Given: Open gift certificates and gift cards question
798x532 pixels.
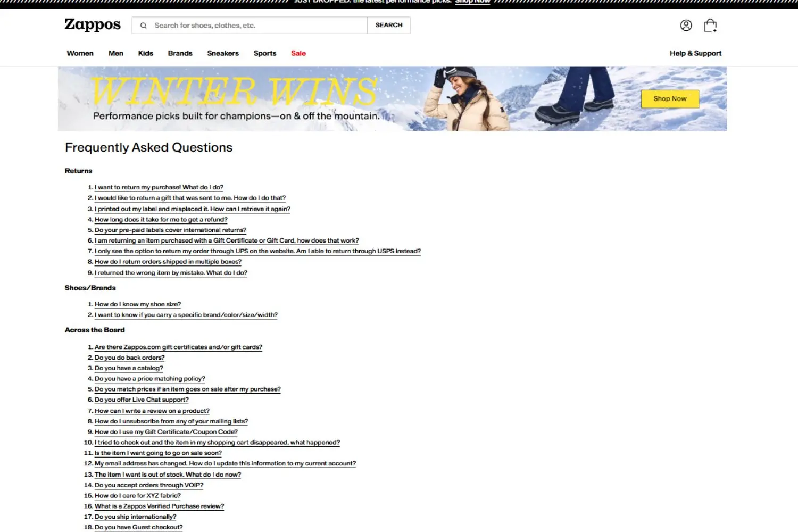Looking at the screenshot, I should tap(178, 347).
